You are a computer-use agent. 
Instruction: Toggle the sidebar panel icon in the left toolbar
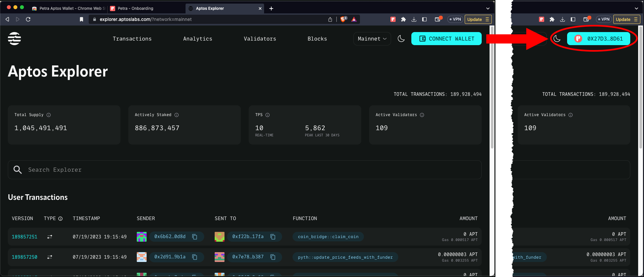[424, 19]
